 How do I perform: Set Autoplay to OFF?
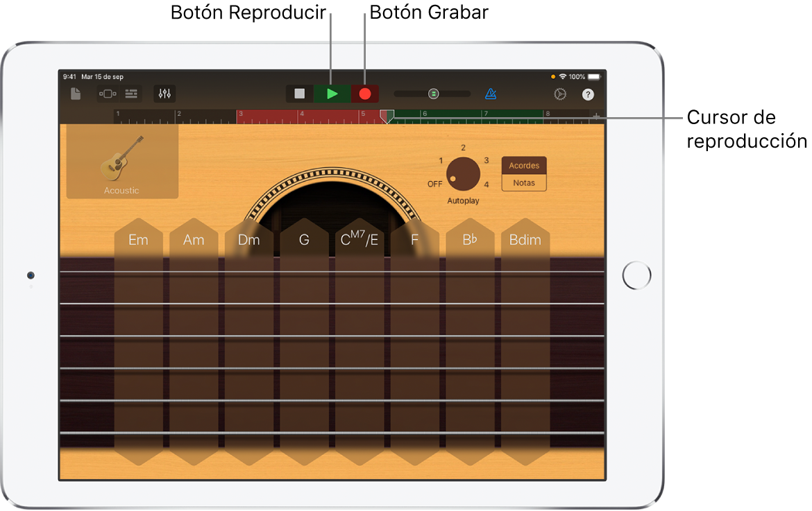[435, 184]
